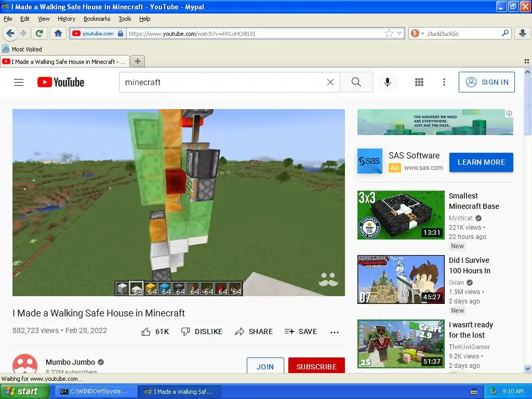Click the JOIN channel button
This screenshot has height=399, width=532.
[x=265, y=366]
